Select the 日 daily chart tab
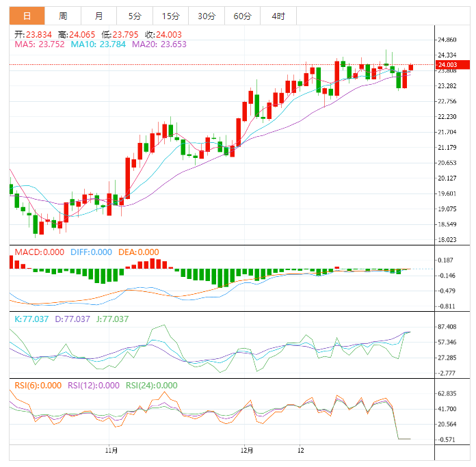 click(x=27, y=16)
